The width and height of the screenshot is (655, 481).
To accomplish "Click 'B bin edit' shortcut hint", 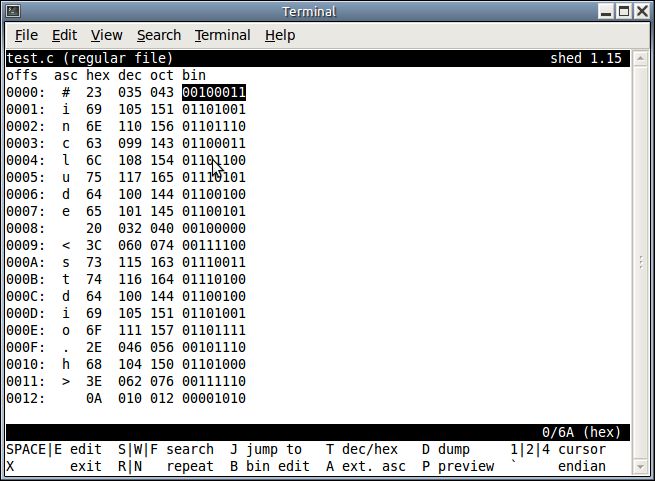I will (270, 466).
